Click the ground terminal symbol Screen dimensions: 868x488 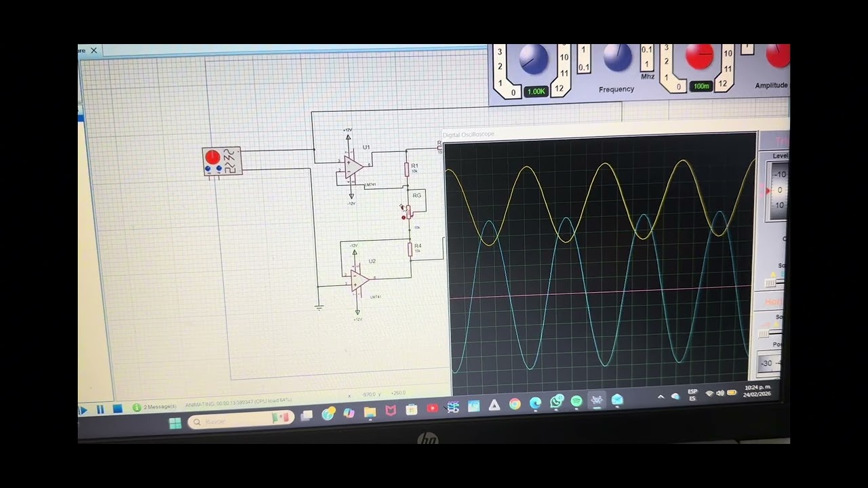319,306
